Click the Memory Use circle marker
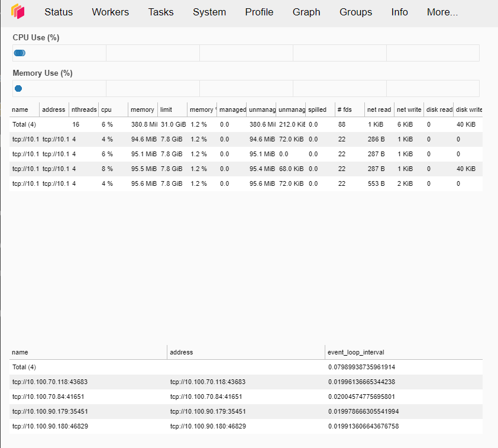The image size is (498, 448). [x=18, y=88]
